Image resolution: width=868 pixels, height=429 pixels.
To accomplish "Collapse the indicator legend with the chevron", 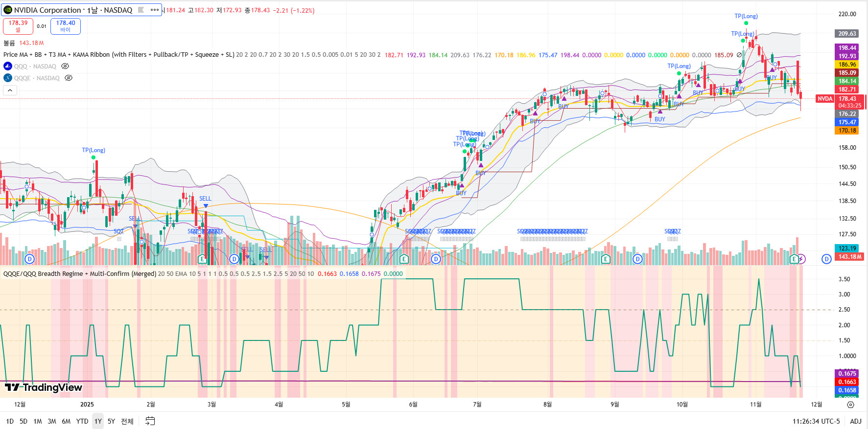I will click(10, 90).
